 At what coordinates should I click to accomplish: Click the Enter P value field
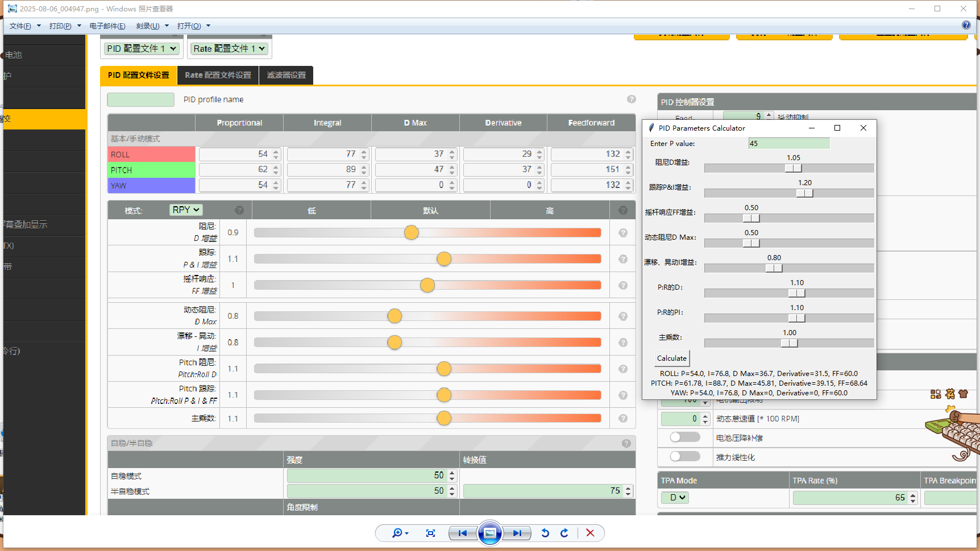pos(788,144)
